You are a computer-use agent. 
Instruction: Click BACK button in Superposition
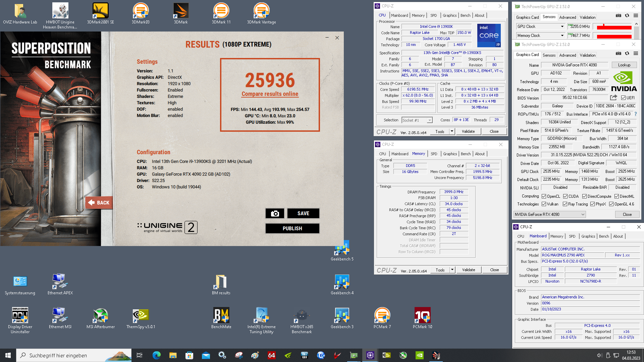[x=99, y=203]
